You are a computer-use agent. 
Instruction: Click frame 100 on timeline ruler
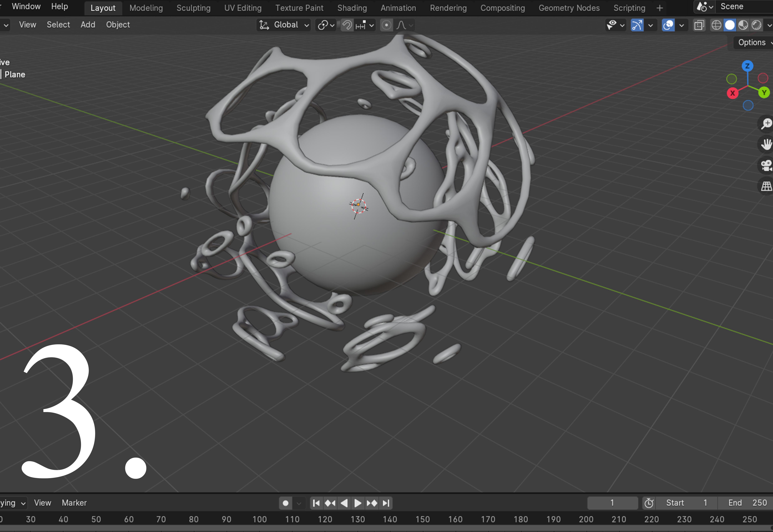pyautogui.click(x=259, y=519)
